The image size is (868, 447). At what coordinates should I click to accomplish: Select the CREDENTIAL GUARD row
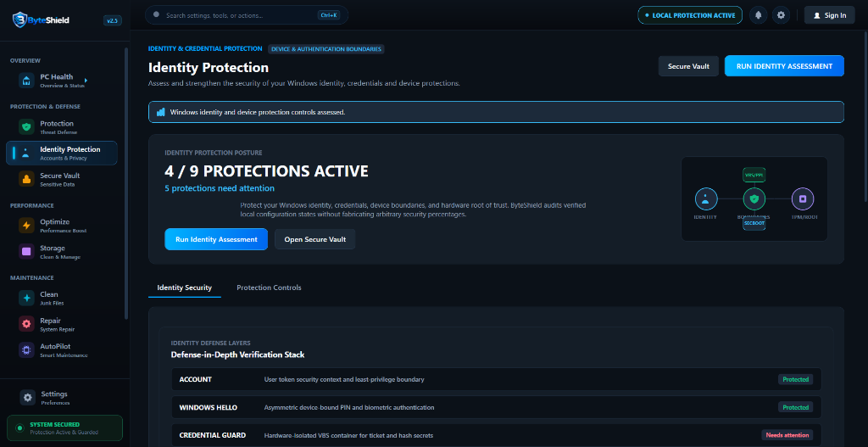496,435
